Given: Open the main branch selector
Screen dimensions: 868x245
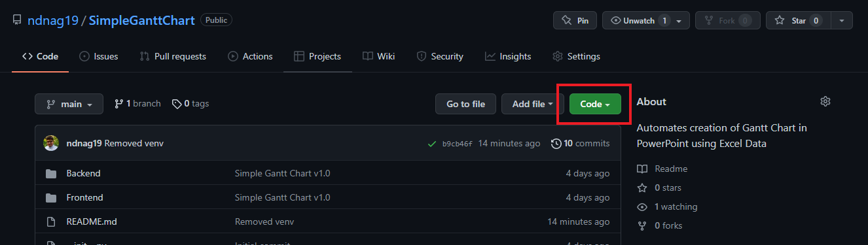Looking at the screenshot, I should (x=69, y=104).
